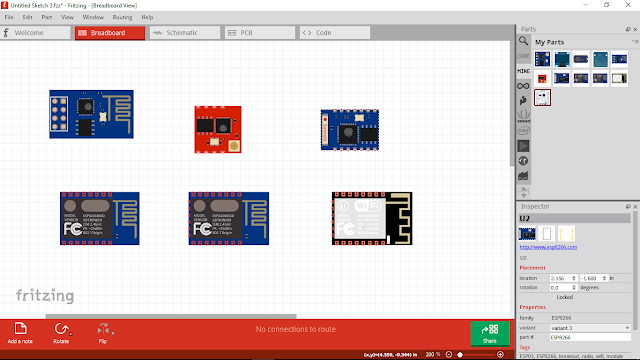
Task: Open the parts search magnifier icon
Action: coord(523,41)
